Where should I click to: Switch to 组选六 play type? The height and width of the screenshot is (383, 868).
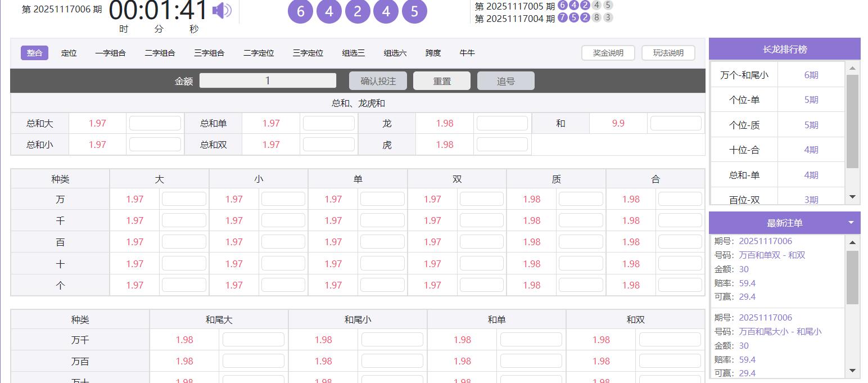point(395,53)
